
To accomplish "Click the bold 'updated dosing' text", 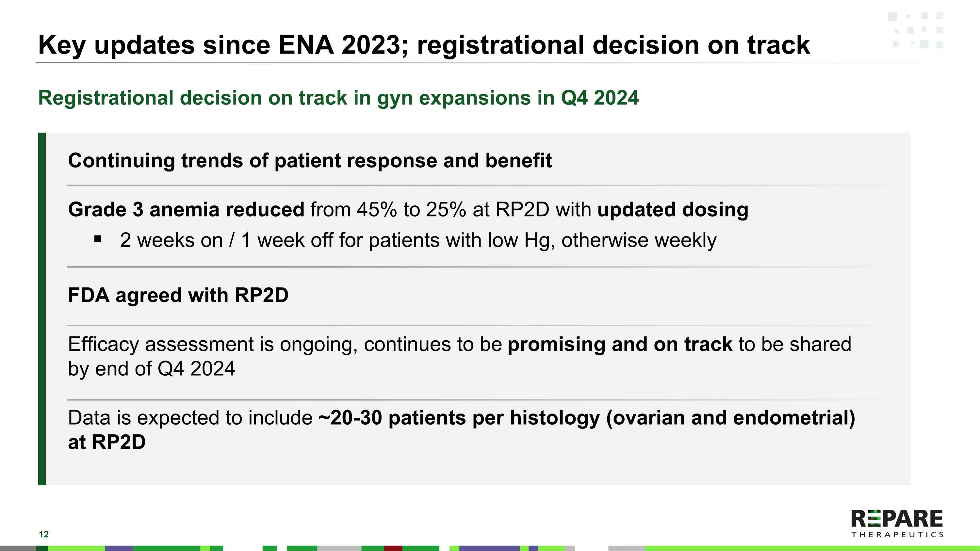I will pos(673,210).
